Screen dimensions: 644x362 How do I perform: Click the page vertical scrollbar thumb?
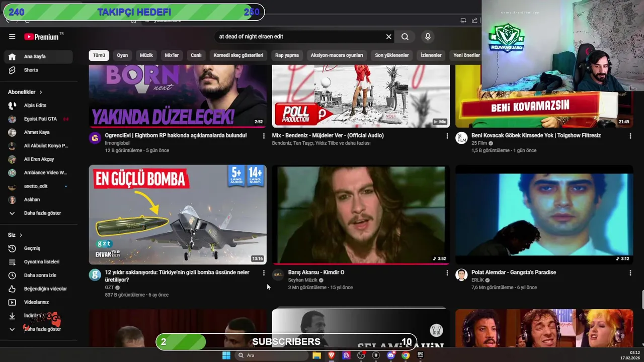pyautogui.click(x=642, y=300)
